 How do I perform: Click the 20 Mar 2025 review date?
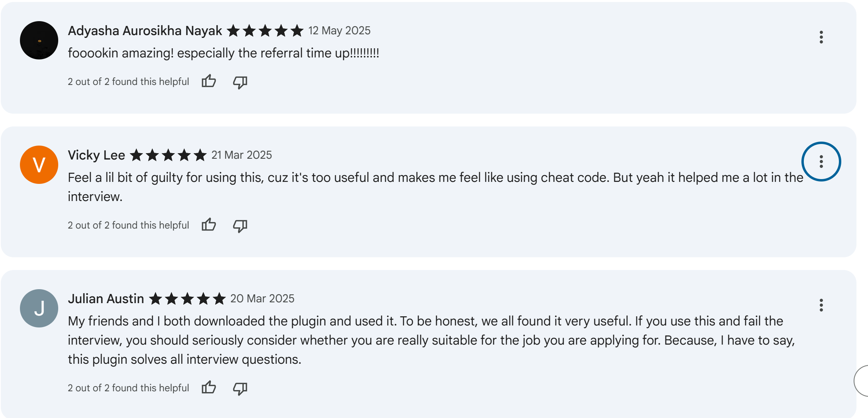click(262, 299)
